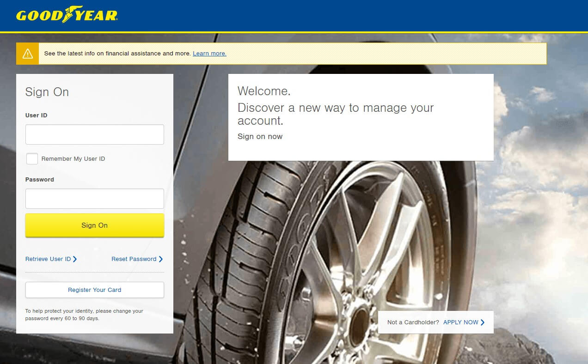Follow the APPLY NOW link
This screenshot has width=588, height=364.
[x=461, y=322]
